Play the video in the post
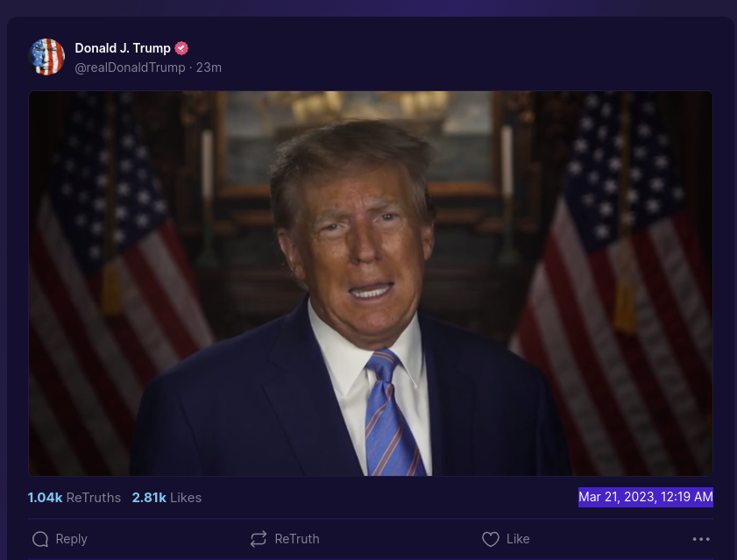Viewport: 737px width, 560px height. pyautogui.click(x=371, y=284)
